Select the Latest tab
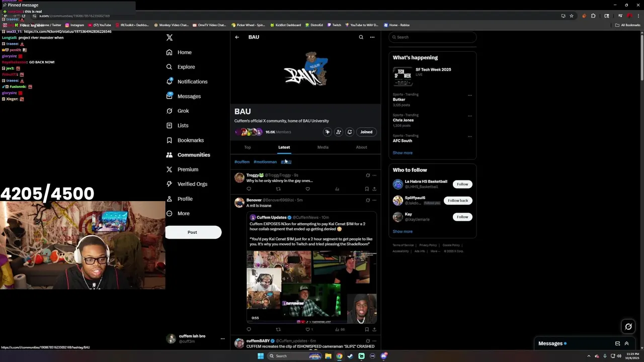This screenshot has width=644, height=362. pyautogui.click(x=284, y=147)
